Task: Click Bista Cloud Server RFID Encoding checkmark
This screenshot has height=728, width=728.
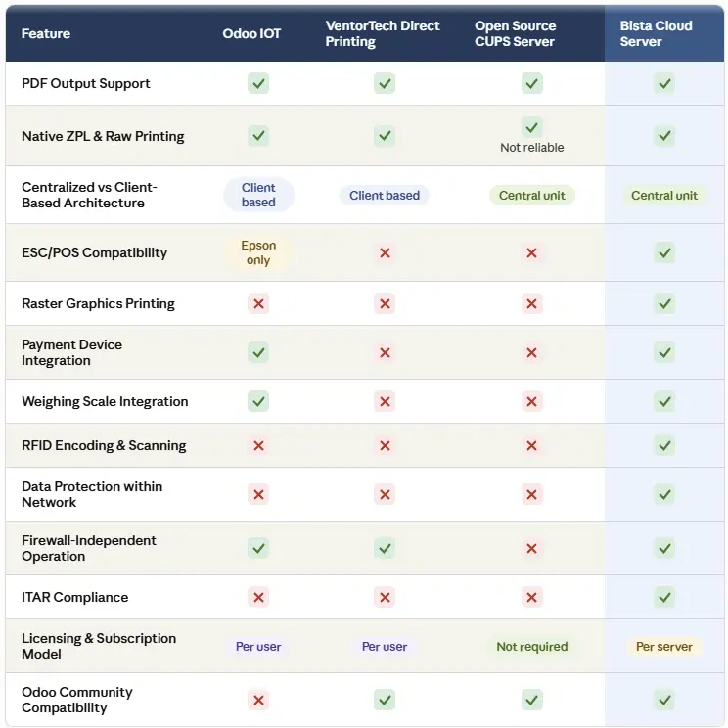Action: [x=664, y=445]
